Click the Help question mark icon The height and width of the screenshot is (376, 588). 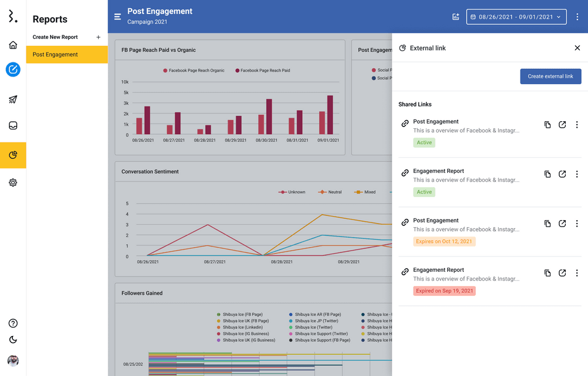(13, 323)
